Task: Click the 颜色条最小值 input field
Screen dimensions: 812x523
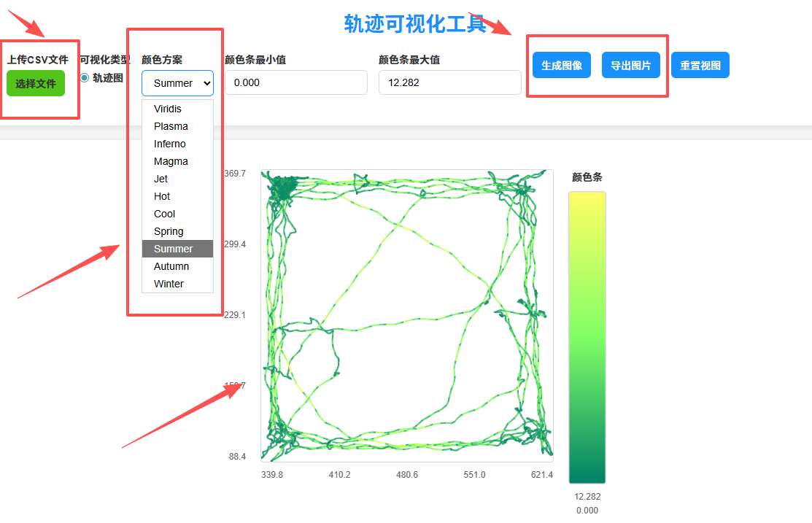Action: (295, 82)
